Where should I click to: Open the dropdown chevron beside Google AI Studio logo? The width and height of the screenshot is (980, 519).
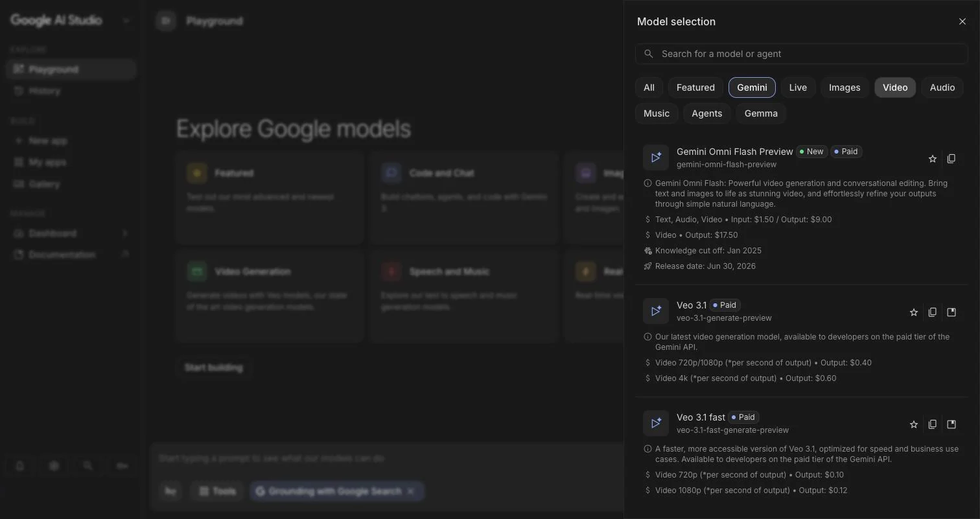[x=126, y=21]
